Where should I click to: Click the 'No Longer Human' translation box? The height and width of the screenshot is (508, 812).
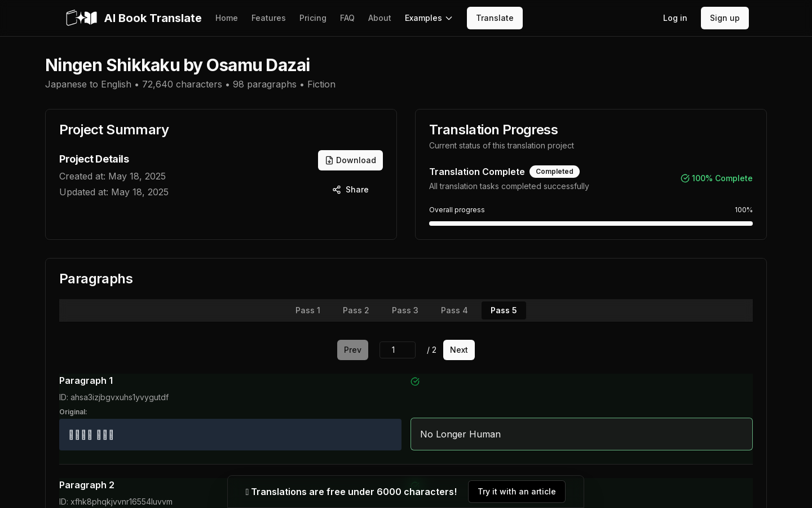(581, 434)
